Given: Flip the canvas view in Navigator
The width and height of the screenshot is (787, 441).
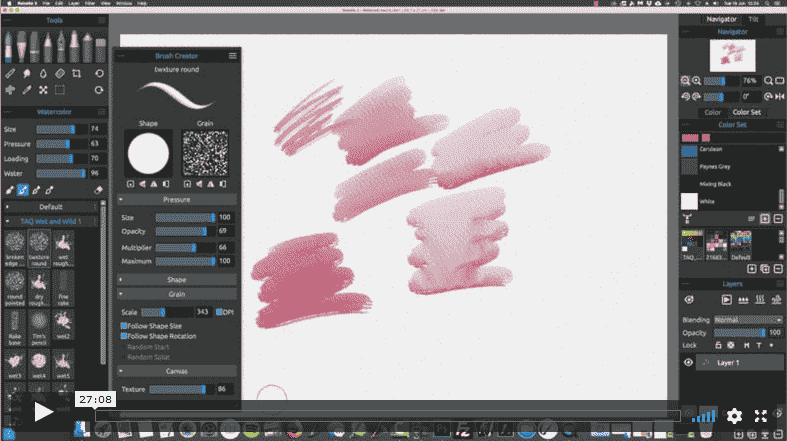Looking at the screenshot, I should (779, 96).
